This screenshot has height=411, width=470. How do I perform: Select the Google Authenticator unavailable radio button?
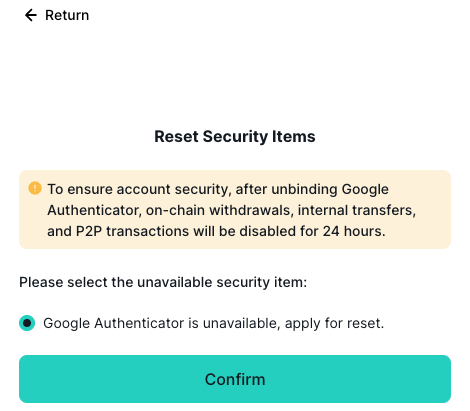[x=27, y=323]
